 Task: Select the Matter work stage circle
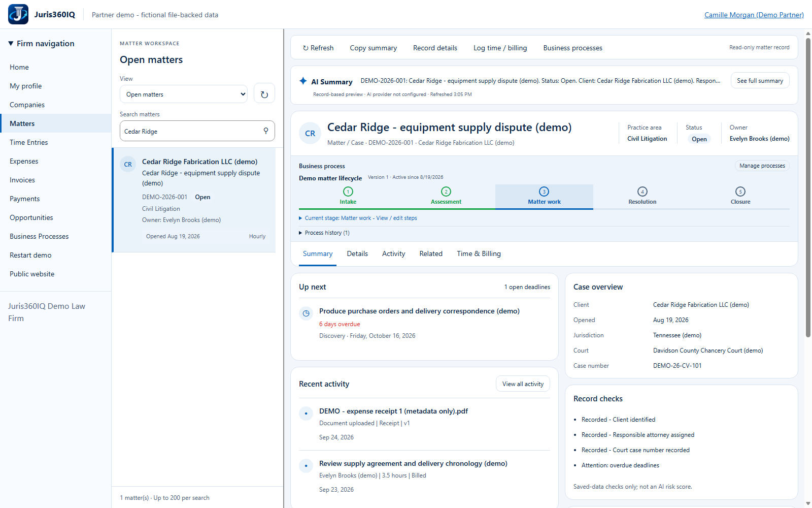[544, 192]
